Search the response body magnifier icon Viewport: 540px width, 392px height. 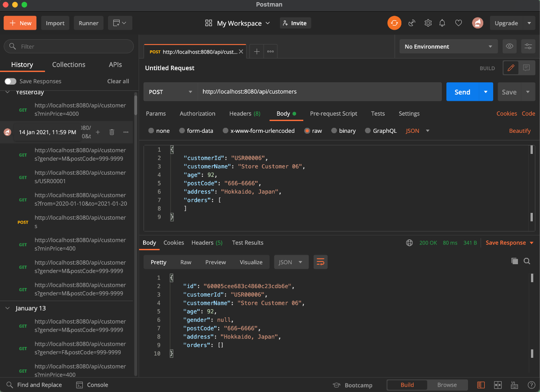coord(527,261)
